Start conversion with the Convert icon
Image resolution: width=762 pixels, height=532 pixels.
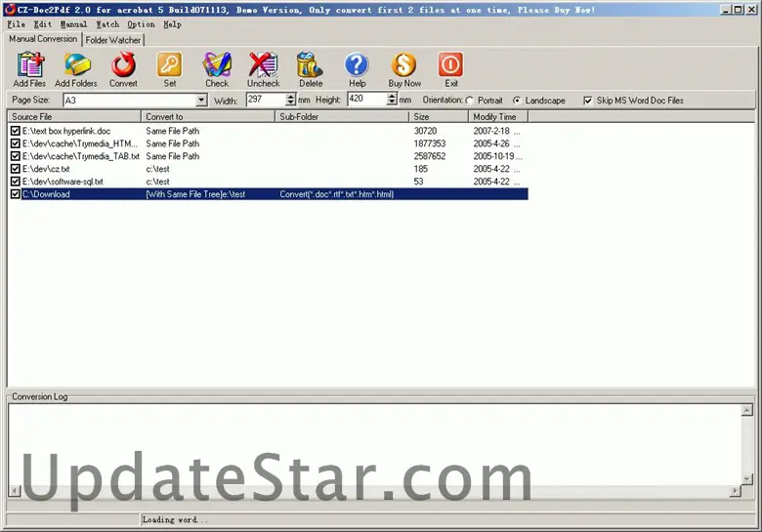coord(123,65)
